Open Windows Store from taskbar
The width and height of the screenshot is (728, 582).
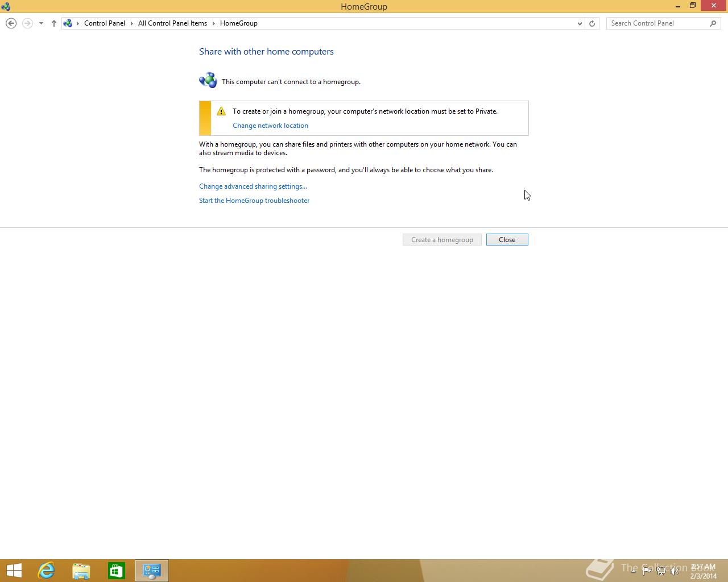click(x=117, y=571)
